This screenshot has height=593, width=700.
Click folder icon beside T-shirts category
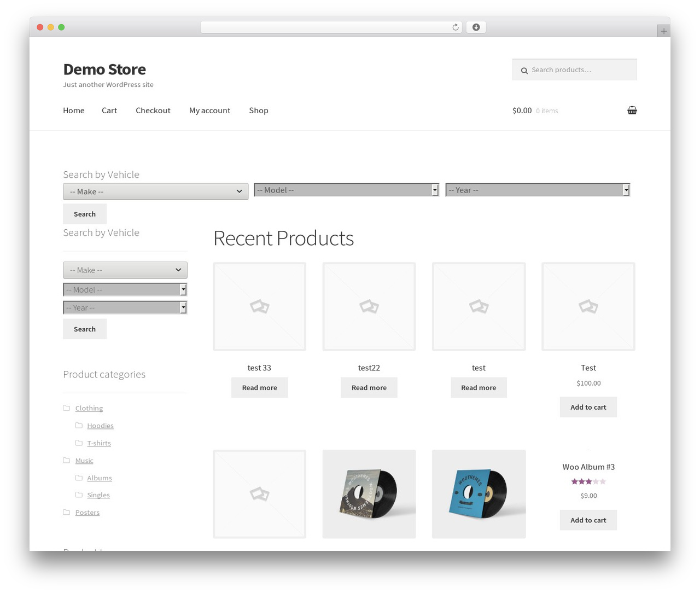(79, 443)
